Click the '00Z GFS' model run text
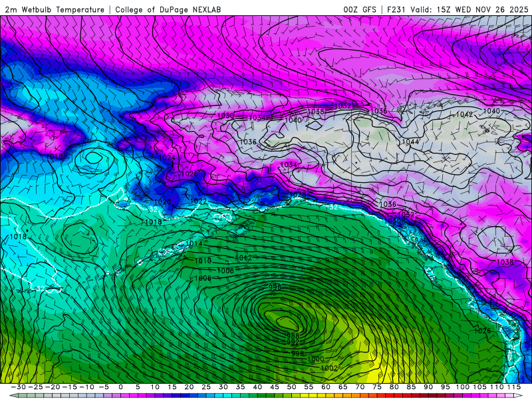The height and width of the screenshot is (399, 532). coord(360,10)
